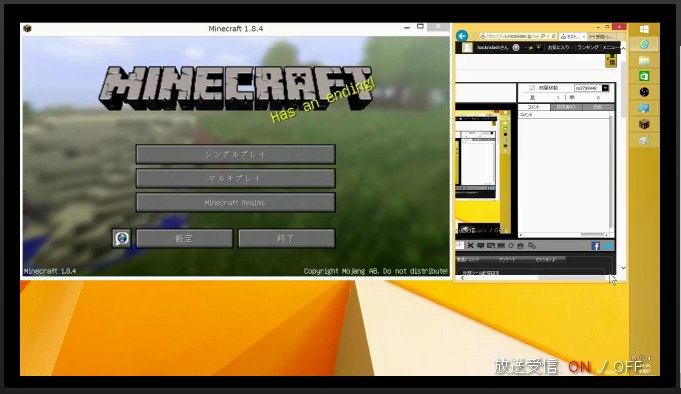Click the Facebook share icon
The width and height of the screenshot is (681, 394).
click(x=595, y=246)
